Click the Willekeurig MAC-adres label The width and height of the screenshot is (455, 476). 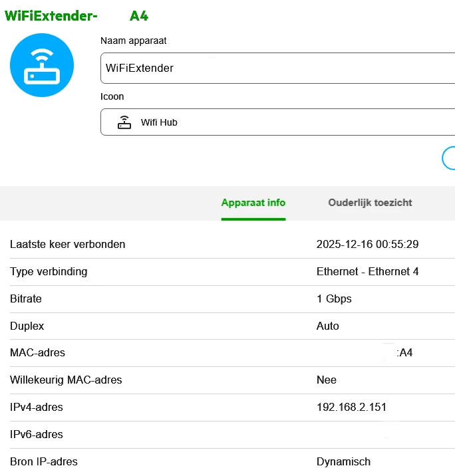[66, 380]
